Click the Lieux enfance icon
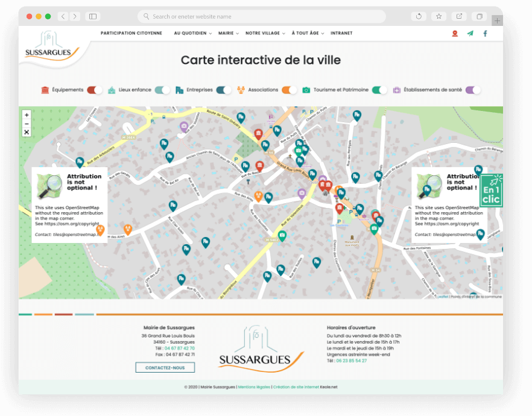 click(x=111, y=90)
